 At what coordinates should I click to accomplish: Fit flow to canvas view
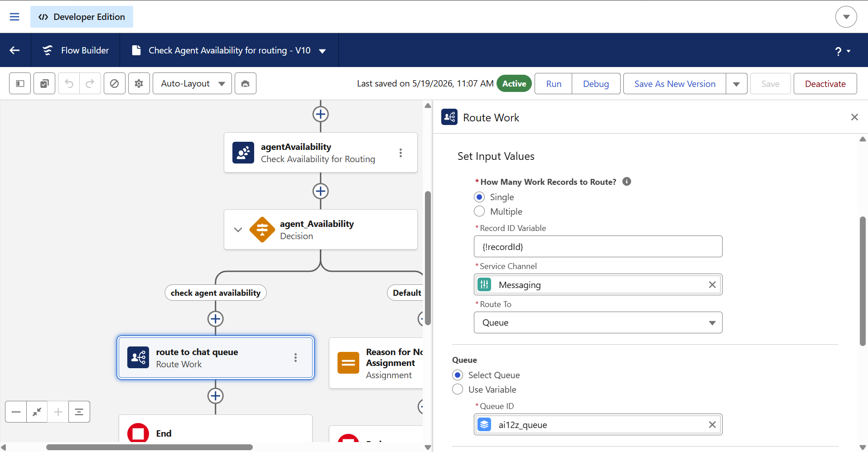coord(37,412)
